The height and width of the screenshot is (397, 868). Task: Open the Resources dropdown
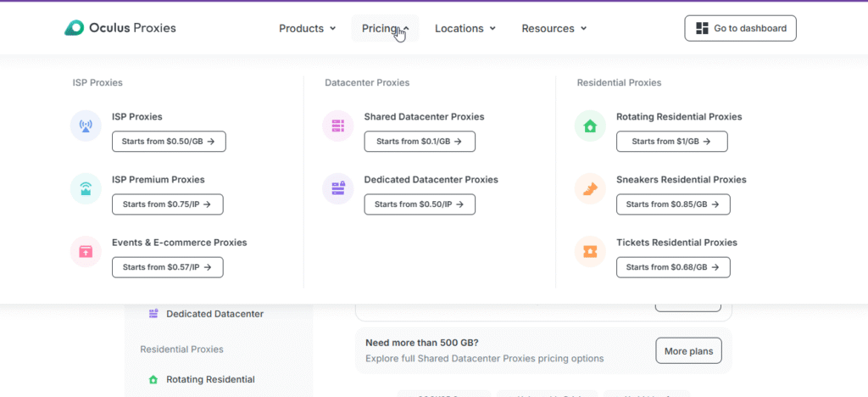pos(554,28)
